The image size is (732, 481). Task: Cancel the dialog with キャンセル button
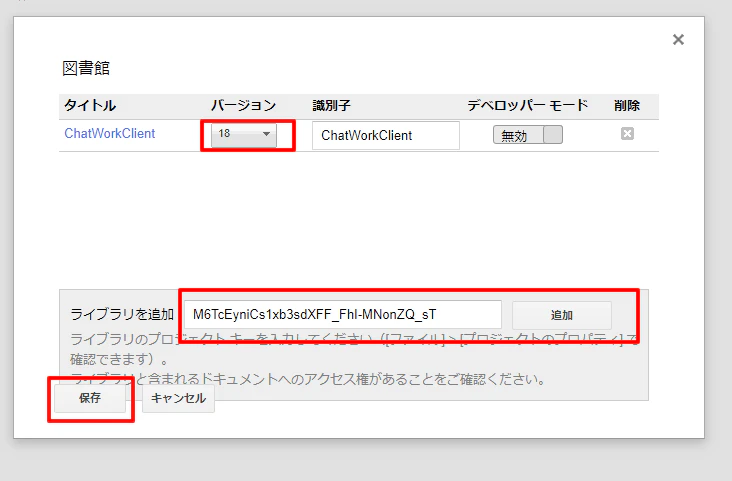(x=178, y=398)
